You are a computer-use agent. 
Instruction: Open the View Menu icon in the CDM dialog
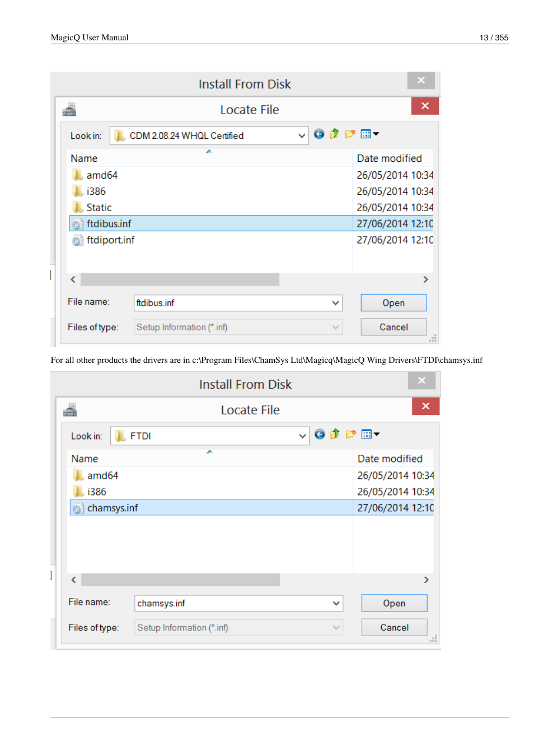click(x=369, y=134)
